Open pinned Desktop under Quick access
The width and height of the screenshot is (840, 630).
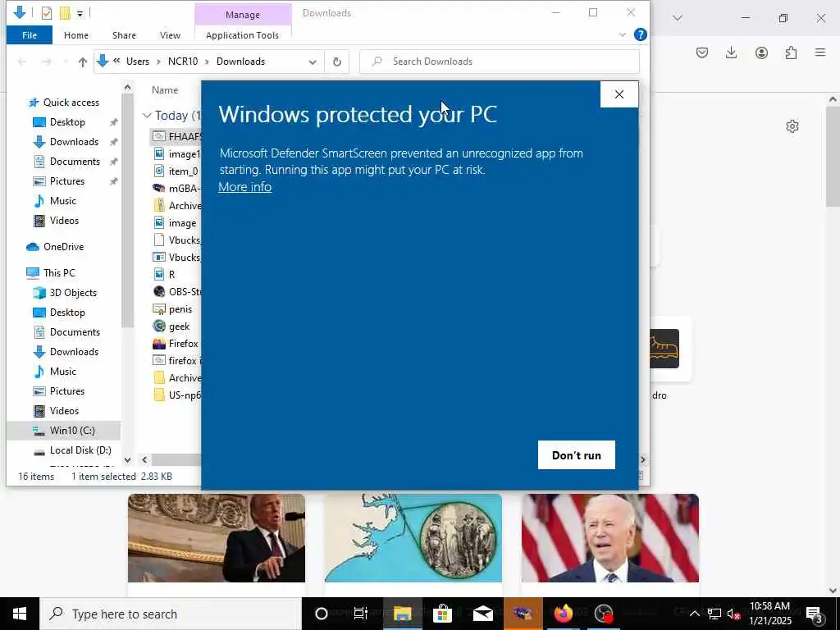67,122
